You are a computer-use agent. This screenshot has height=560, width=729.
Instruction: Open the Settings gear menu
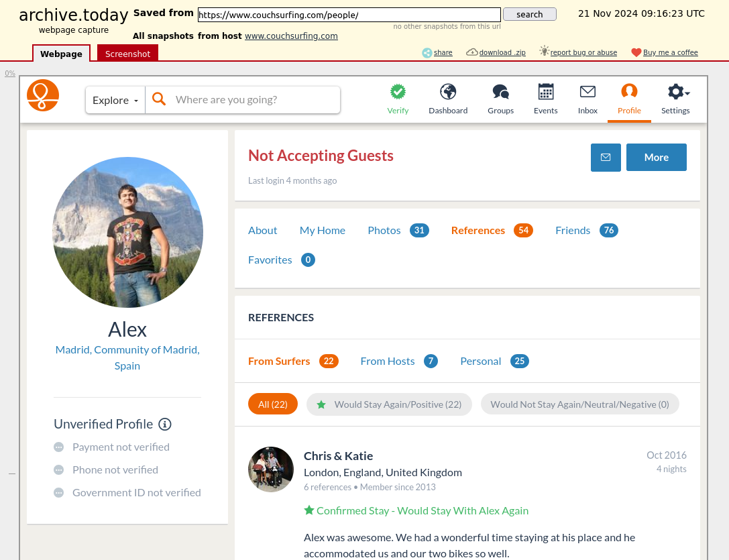click(678, 92)
